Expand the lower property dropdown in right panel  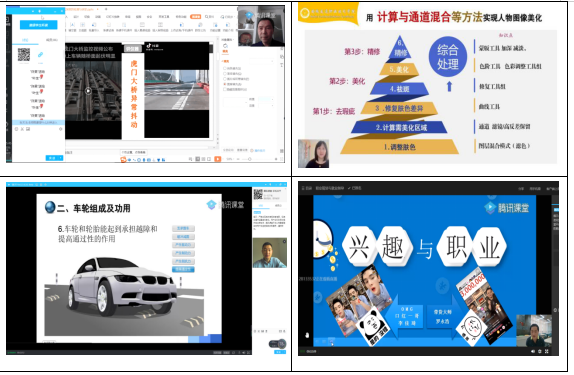266,105
